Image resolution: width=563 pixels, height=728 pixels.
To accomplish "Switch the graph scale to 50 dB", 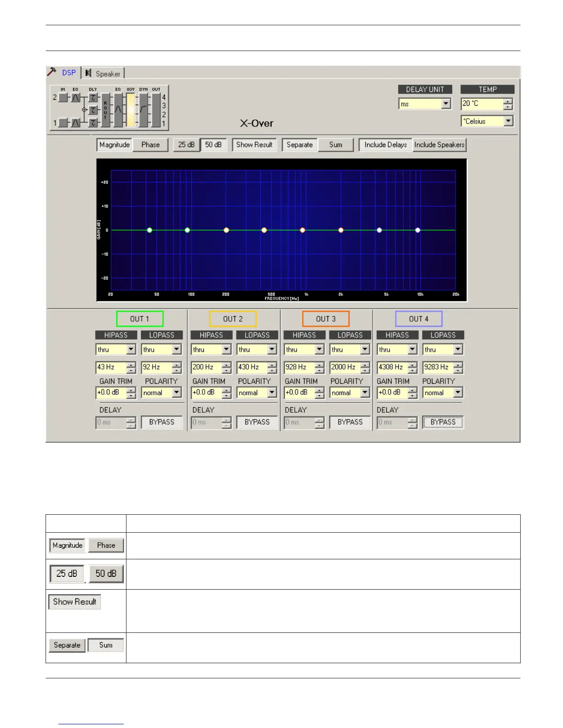I will click(213, 145).
